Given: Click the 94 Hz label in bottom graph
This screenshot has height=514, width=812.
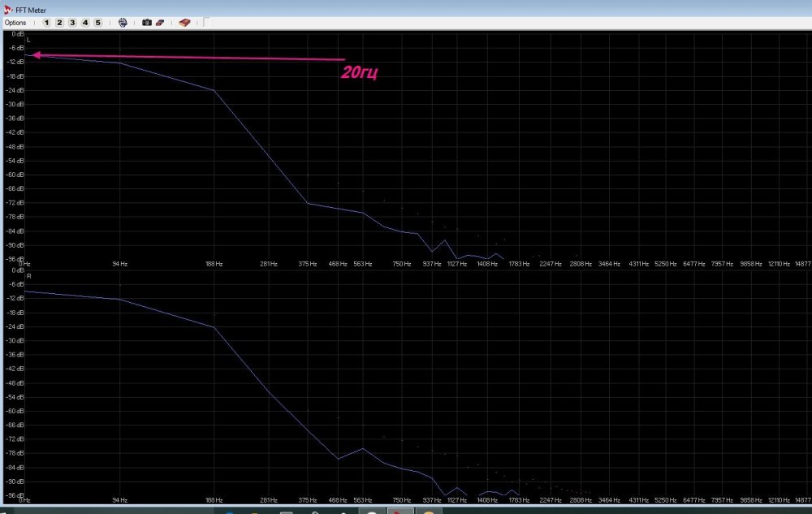Looking at the screenshot, I should click(119, 501).
